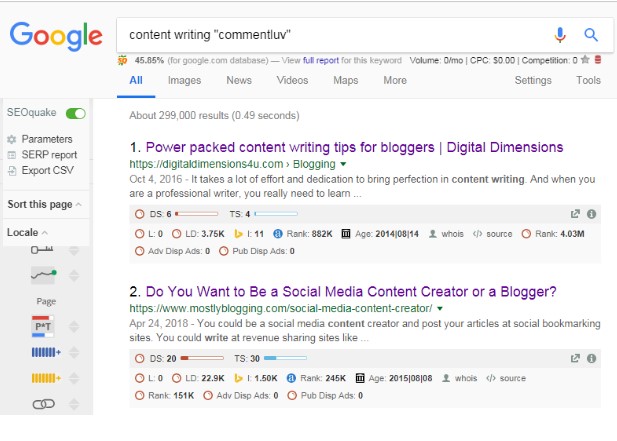Click the P*T sort icon under Page
This screenshot has width=617, height=441.
43,327
